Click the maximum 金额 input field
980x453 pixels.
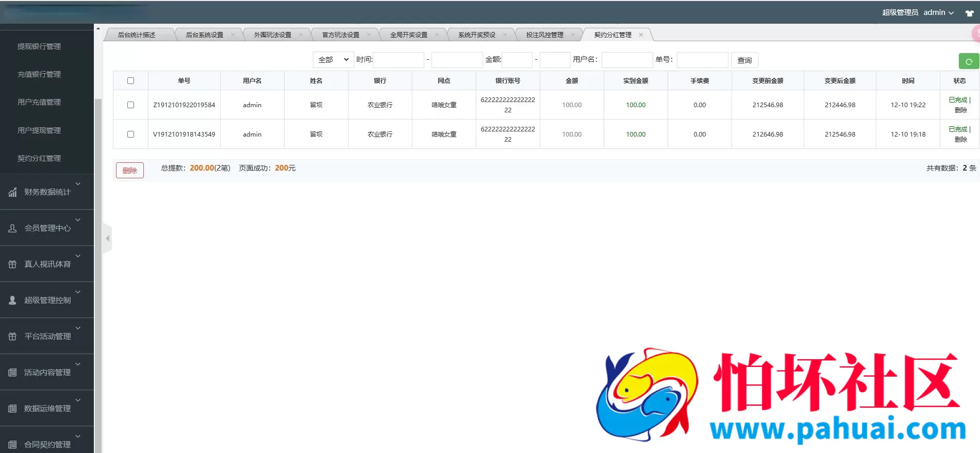pos(555,60)
